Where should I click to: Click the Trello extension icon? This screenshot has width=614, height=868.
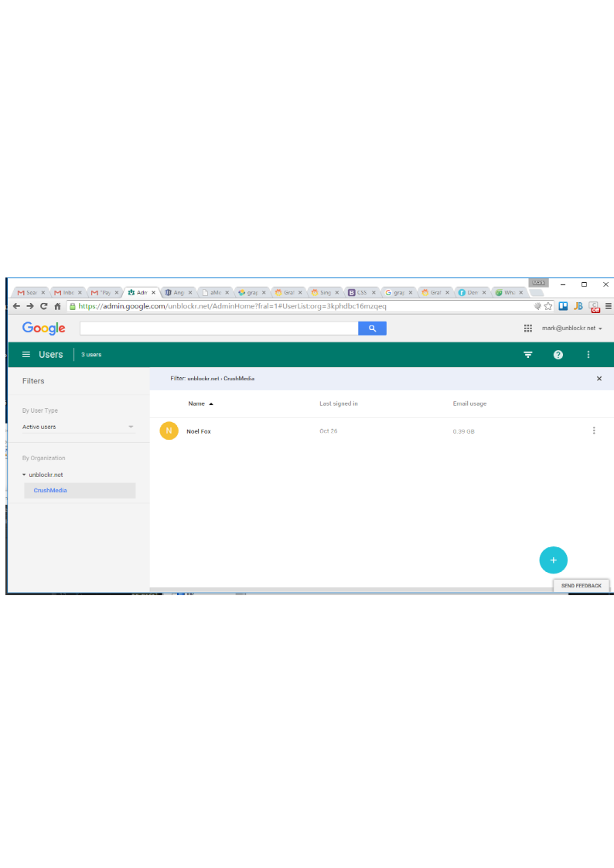coord(563,306)
